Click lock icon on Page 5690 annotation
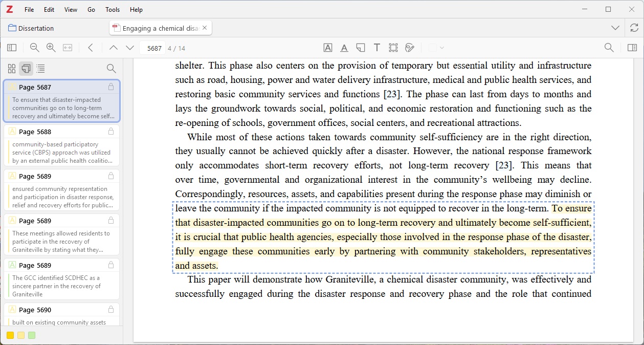Image resolution: width=644 pixels, height=345 pixels. click(x=111, y=310)
